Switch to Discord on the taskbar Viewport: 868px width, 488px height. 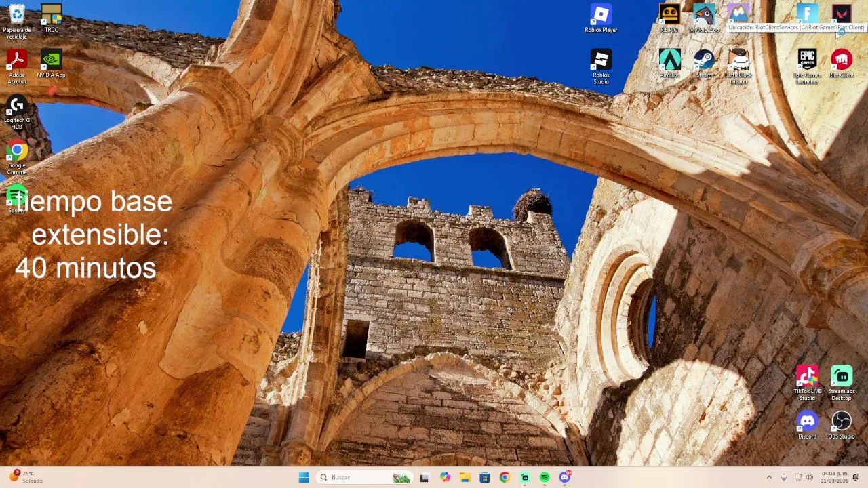tap(565, 477)
